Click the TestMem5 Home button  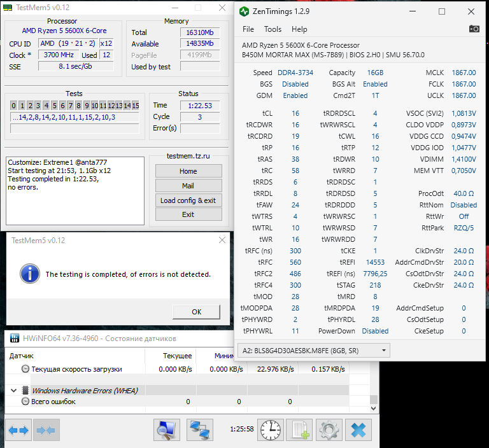point(188,171)
